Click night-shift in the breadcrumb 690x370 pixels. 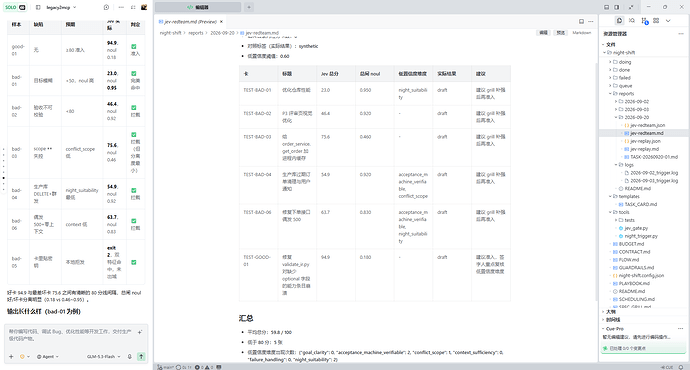pos(170,33)
